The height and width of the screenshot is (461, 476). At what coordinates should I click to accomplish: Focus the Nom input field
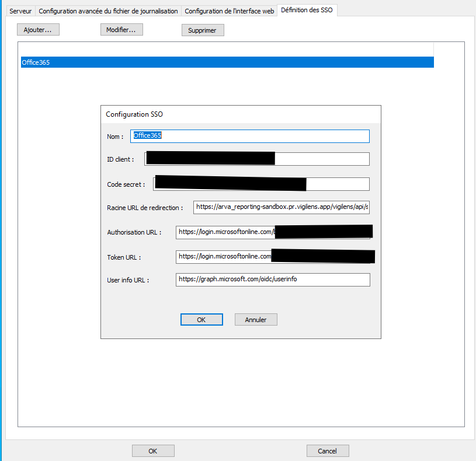pyautogui.click(x=250, y=136)
